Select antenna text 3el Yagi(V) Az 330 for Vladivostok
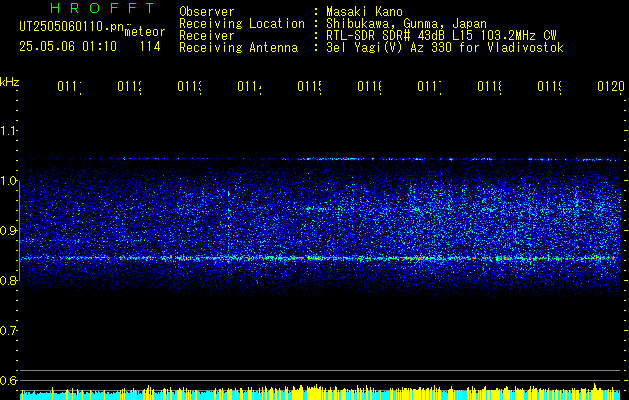 pyautogui.click(x=445, y=48)
